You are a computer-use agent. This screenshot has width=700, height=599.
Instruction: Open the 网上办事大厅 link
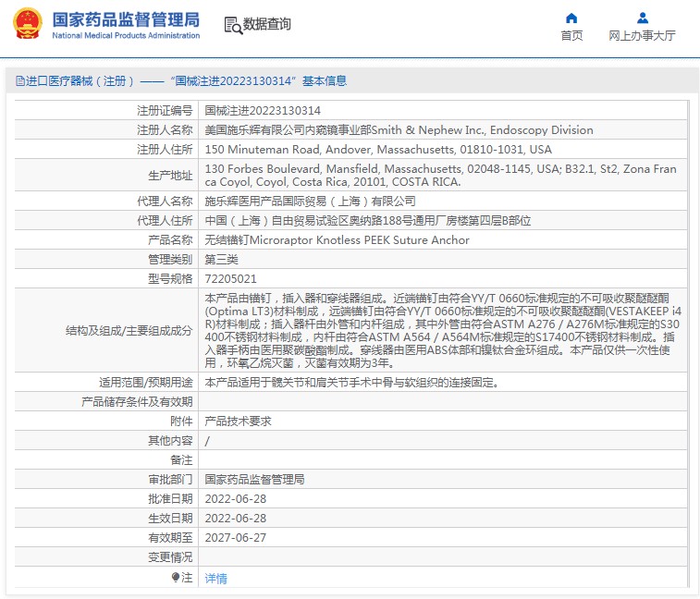point(642,35)
